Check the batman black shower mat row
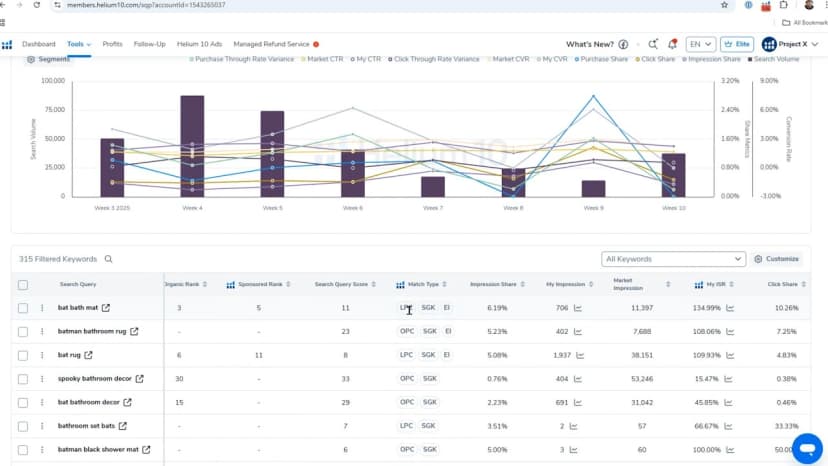Viewport: 828px width, 466px height. (23, 450)
